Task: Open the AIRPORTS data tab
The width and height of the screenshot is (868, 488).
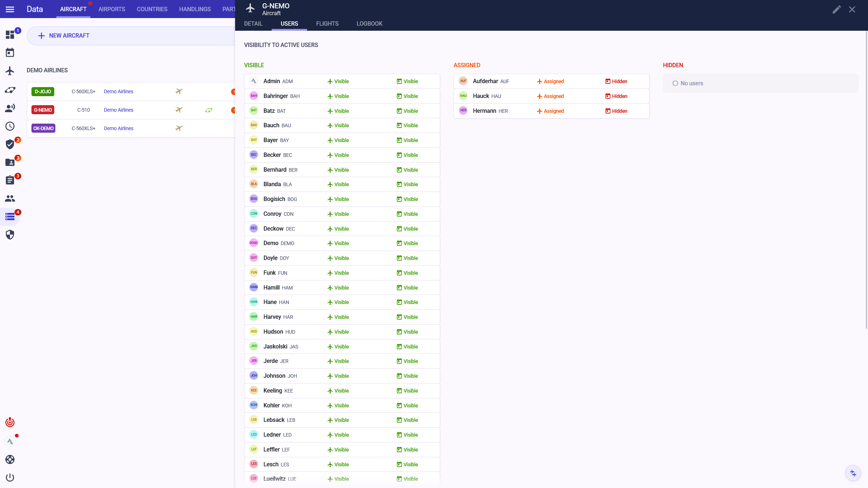Action: pos(111,9)
